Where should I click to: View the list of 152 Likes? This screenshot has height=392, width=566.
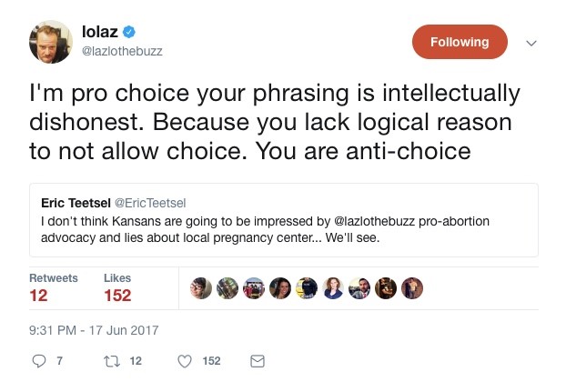116,287
